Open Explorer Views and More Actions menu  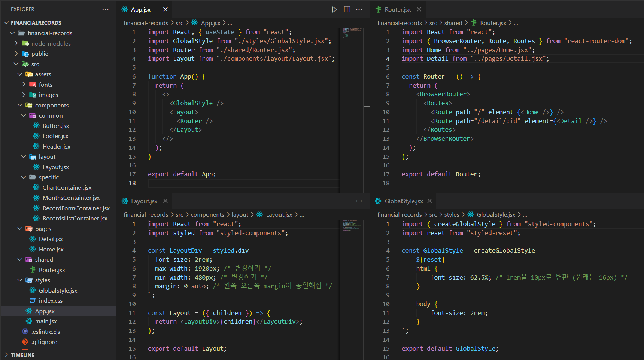tap(106, 9)
